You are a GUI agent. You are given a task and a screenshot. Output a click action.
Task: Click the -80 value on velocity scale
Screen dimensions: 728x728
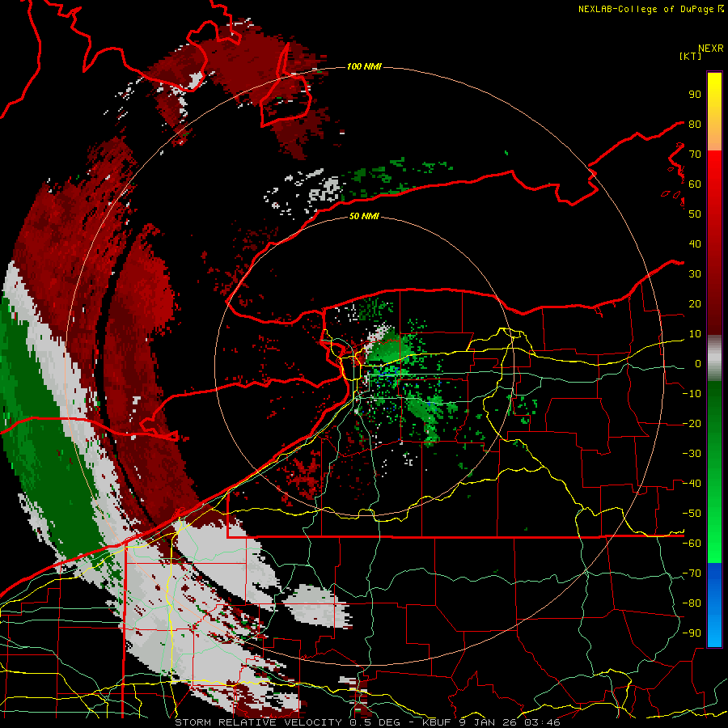[x=692, y=603]
